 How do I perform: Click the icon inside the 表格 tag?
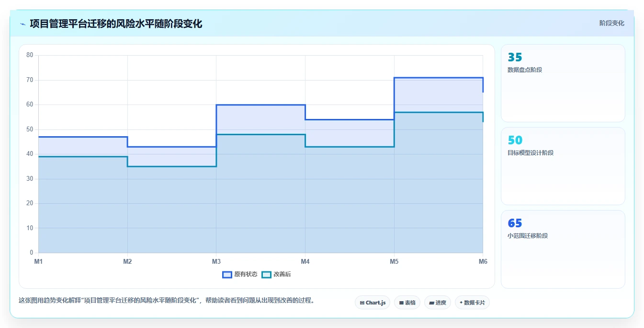[401, 303]
